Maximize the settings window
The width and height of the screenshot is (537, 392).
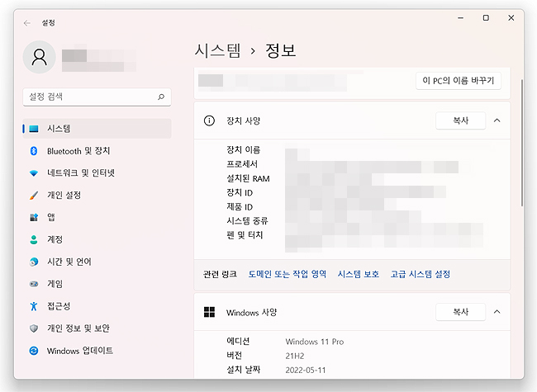tap(486, 18)
